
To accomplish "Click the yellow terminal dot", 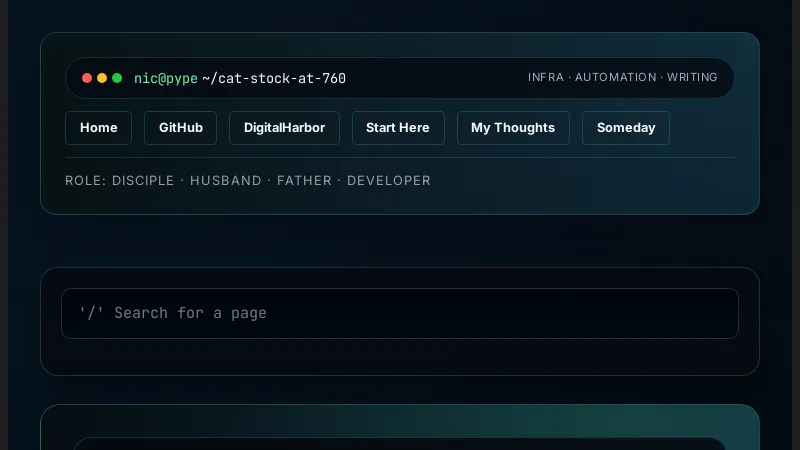I will click(x=102, y=78).
